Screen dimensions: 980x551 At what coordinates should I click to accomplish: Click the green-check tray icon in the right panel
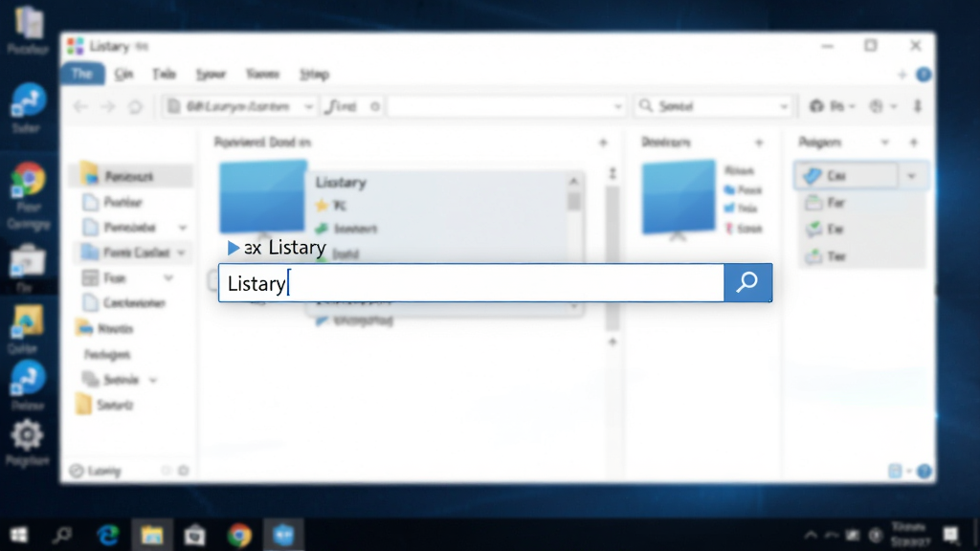813,230
